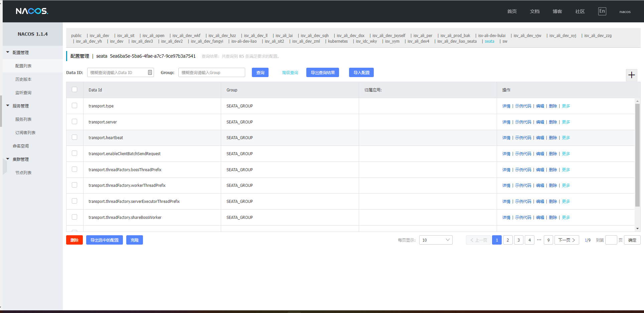Go to page 2
644x313 pixels.
pyautogui.click(x=508, y=240)
